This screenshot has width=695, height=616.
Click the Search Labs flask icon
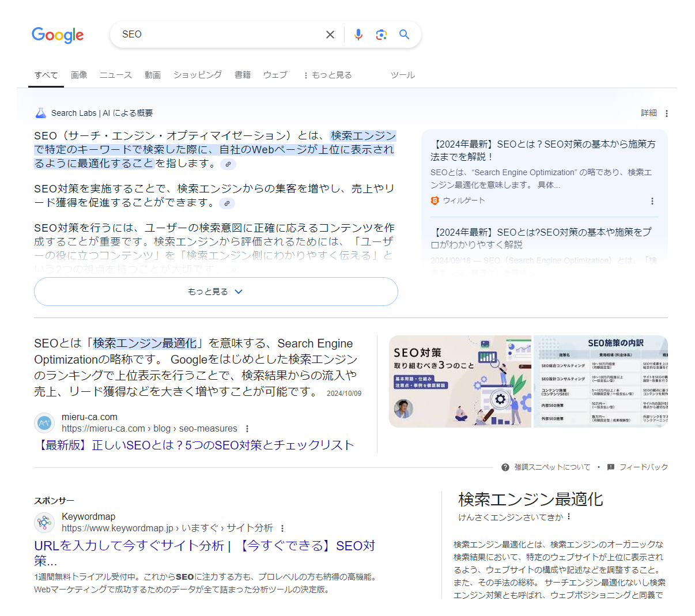click(x=40, y=113)
